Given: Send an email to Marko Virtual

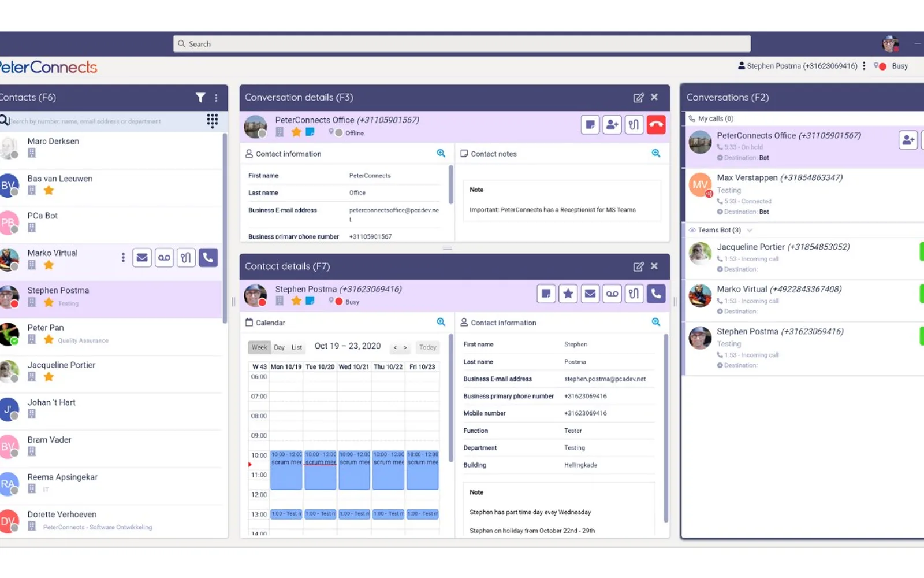Looking at the screenshot, I should click(142, 258).
